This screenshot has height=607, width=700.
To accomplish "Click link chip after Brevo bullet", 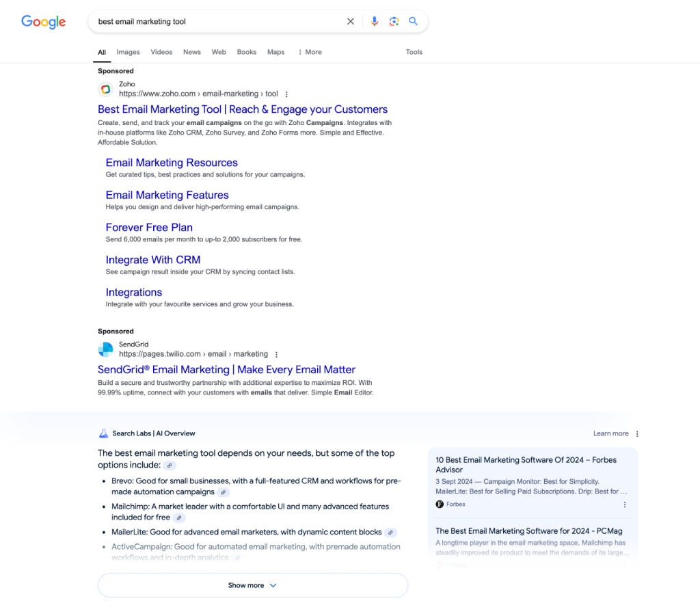I will [224, 492].
